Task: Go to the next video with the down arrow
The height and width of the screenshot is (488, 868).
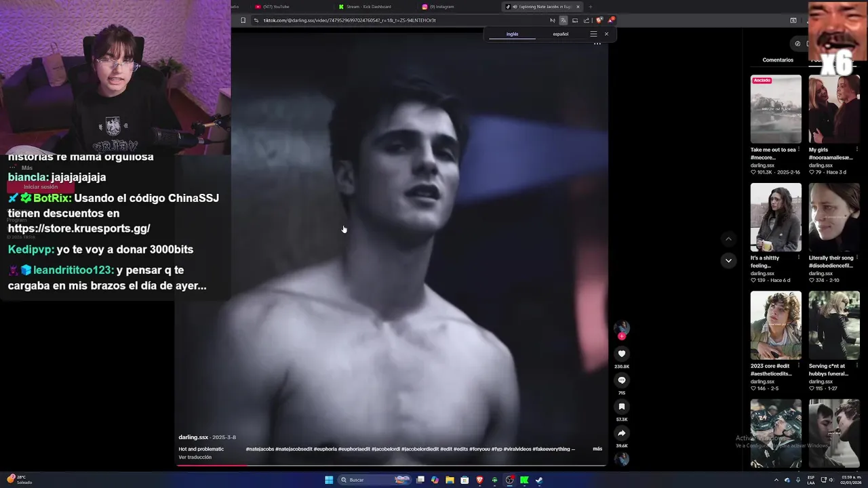Action: [x=728, y=260]
